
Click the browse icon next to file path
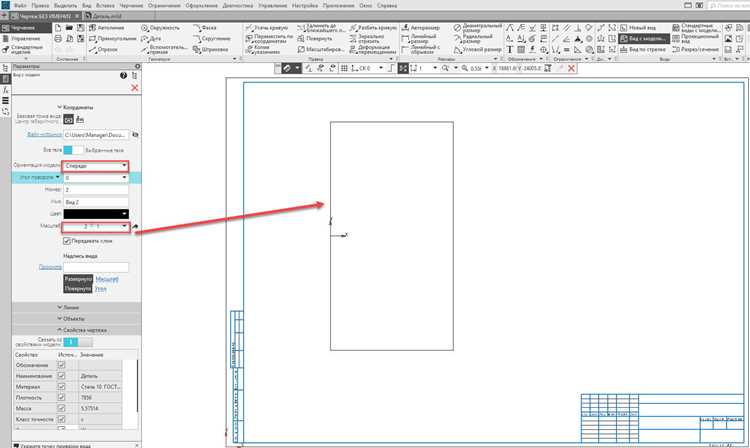[135, 135]
